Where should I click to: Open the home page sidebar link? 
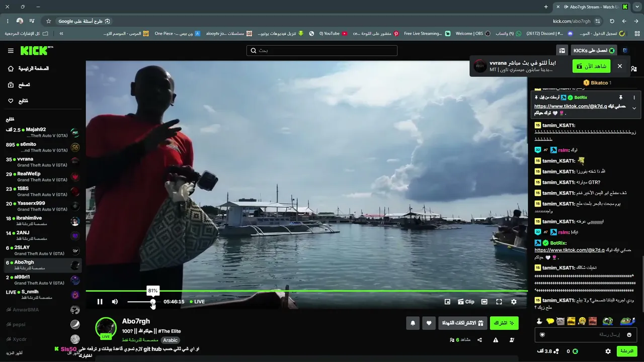pos(28,68)
